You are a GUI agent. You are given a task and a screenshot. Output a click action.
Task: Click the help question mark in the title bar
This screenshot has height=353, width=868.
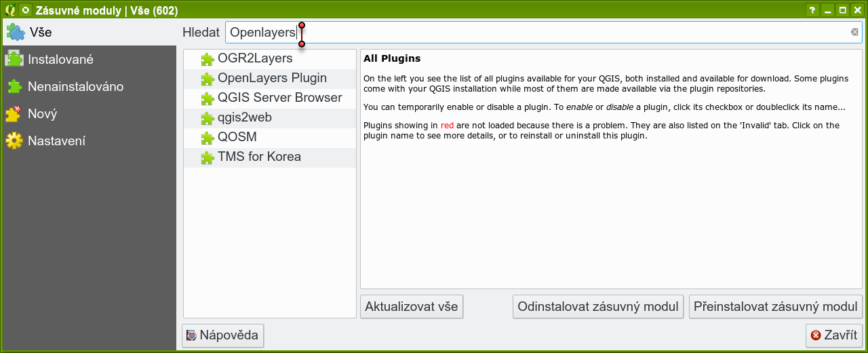click(x=812, y=10)
